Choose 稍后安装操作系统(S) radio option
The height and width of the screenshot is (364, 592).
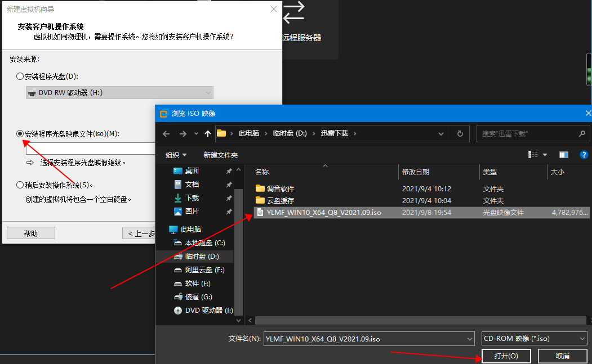pyautogui.click(x=20, y=185)
